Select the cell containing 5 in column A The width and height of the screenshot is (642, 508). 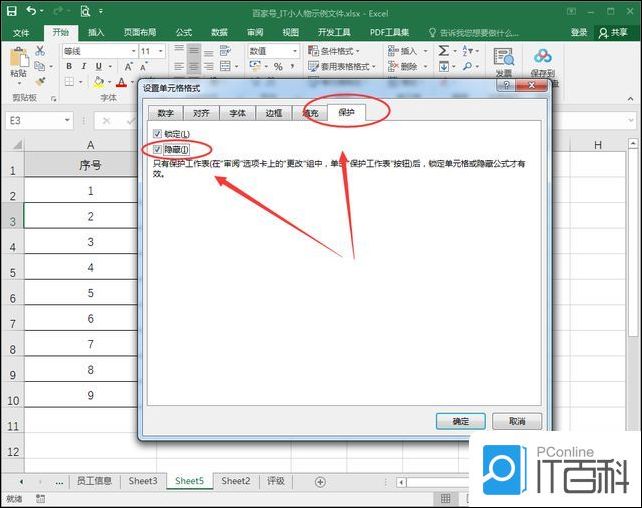(81, 292)
